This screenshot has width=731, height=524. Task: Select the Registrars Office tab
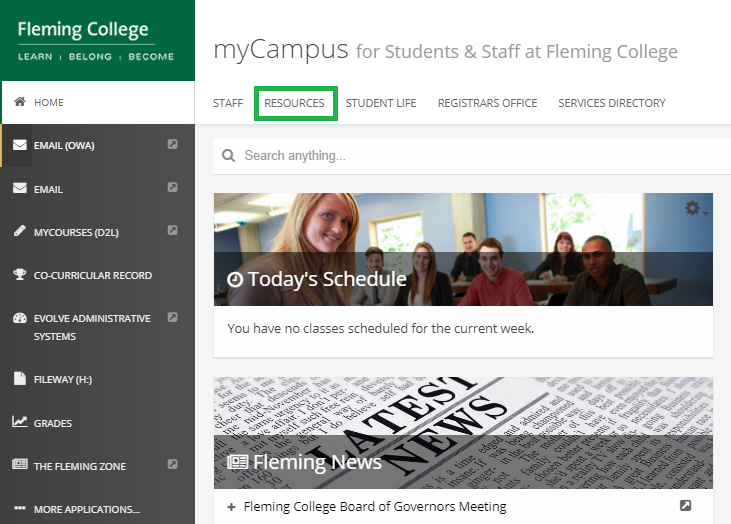point(487,103)
